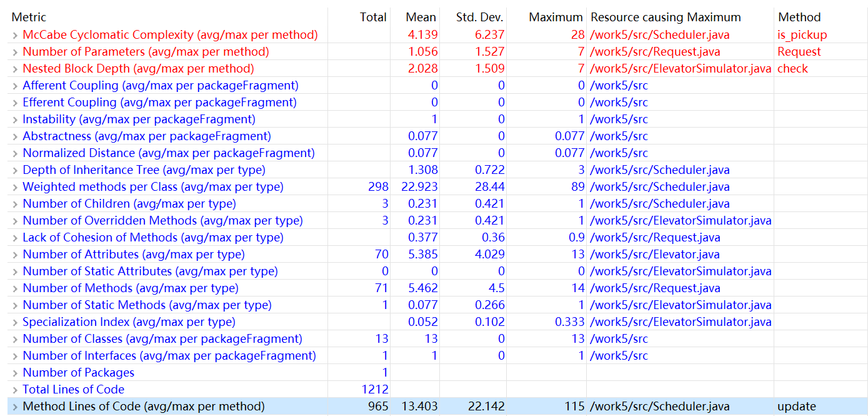The height and width of the screenshot is (416, 868).
Task: Click the is_pickup method cell
Action: 802,35
